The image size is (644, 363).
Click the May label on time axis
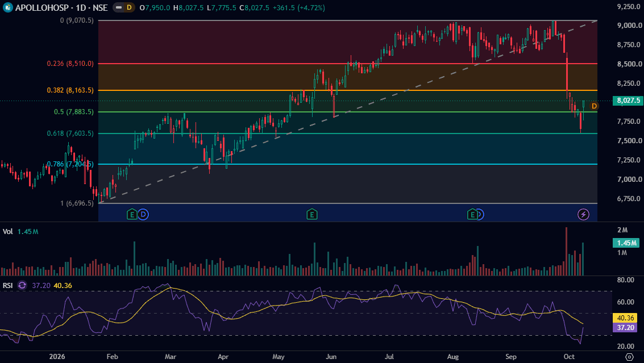pyautogui.click(x=279, y=356)
